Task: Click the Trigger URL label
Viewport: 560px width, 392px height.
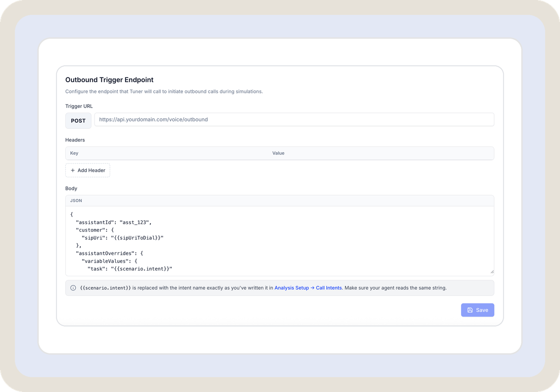Action: point(79,106)
